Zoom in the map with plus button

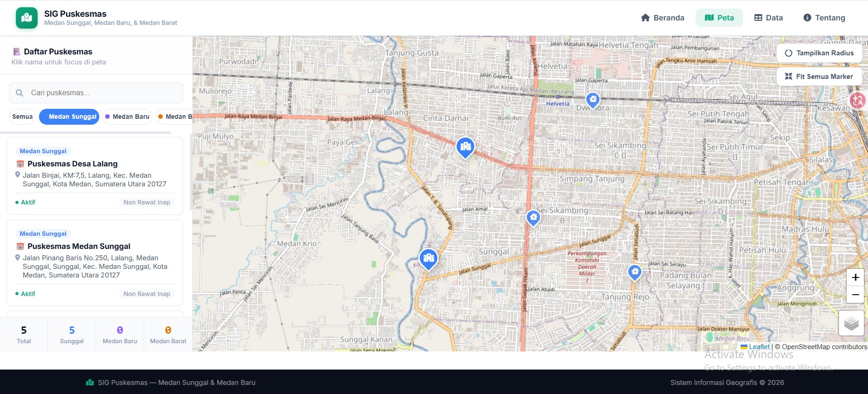[855, 277]
